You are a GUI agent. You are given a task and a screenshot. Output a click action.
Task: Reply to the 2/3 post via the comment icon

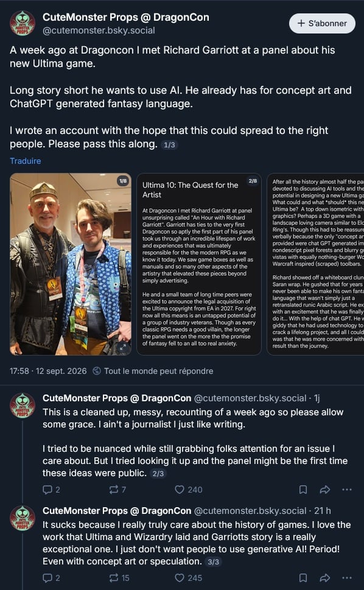point(52,490)
